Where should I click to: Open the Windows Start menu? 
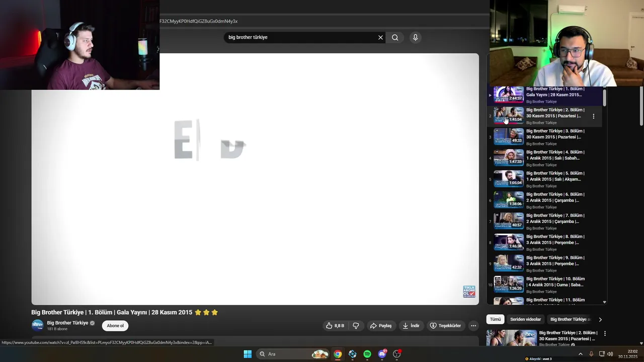[248, 354]
